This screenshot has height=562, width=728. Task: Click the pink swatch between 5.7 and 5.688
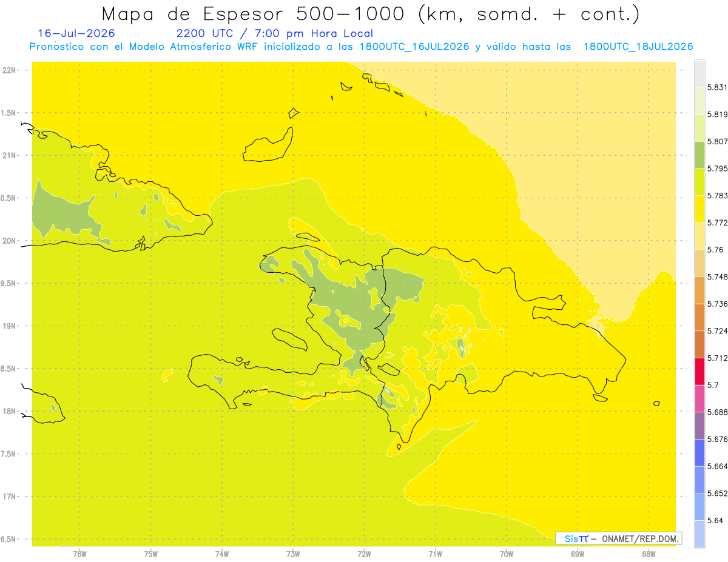[x=699, y=398]
